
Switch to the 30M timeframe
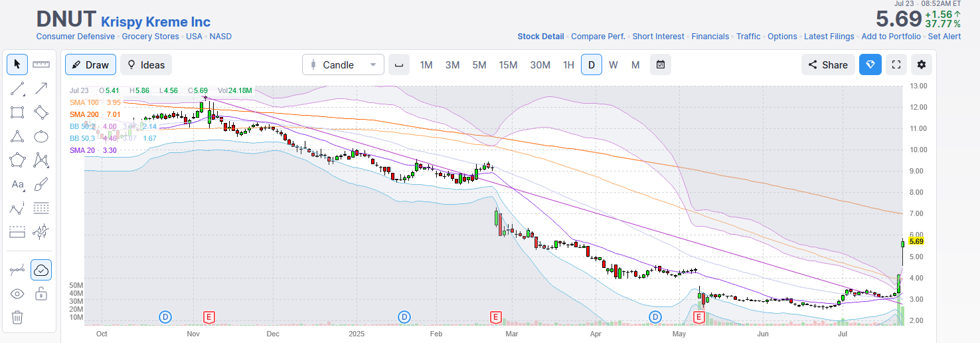[540, 64]
